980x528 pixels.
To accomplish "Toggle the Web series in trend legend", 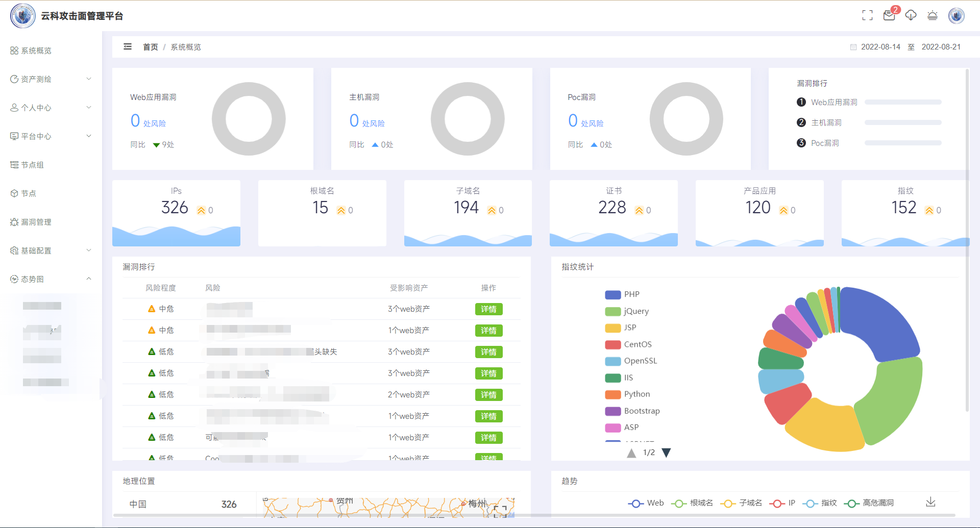I will 646,503.
